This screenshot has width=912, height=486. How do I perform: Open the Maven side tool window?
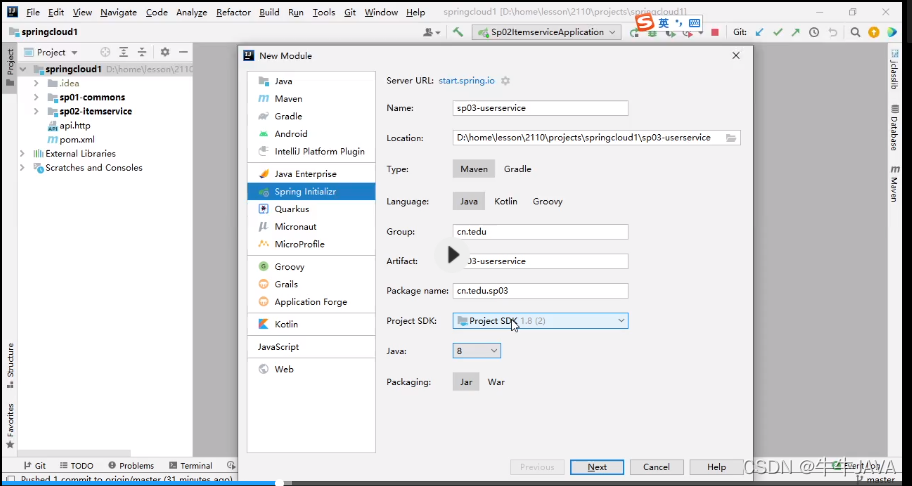pos(895,184)
